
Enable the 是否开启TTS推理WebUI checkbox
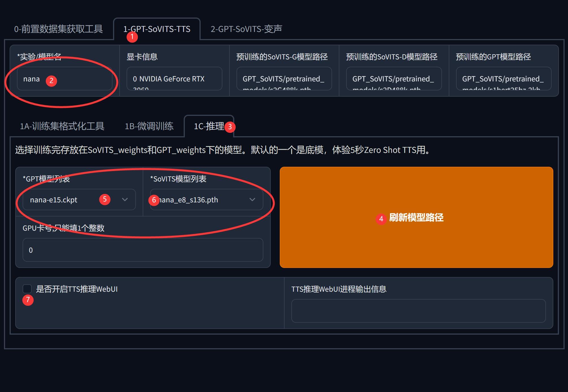pyautogui.click(x=27, y=289)
